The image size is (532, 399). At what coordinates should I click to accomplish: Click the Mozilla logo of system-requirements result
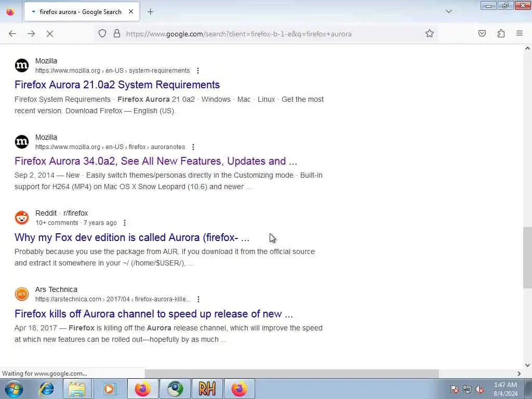(x=22, y=65)
